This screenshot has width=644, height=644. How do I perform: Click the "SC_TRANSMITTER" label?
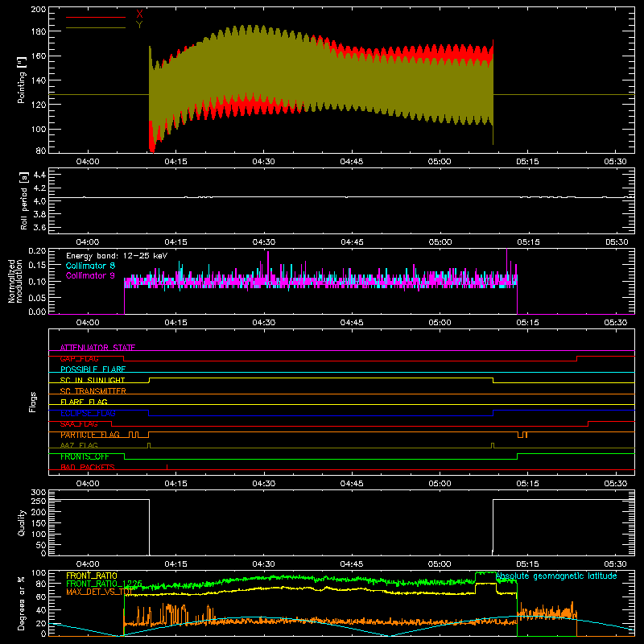coord(93,391)
